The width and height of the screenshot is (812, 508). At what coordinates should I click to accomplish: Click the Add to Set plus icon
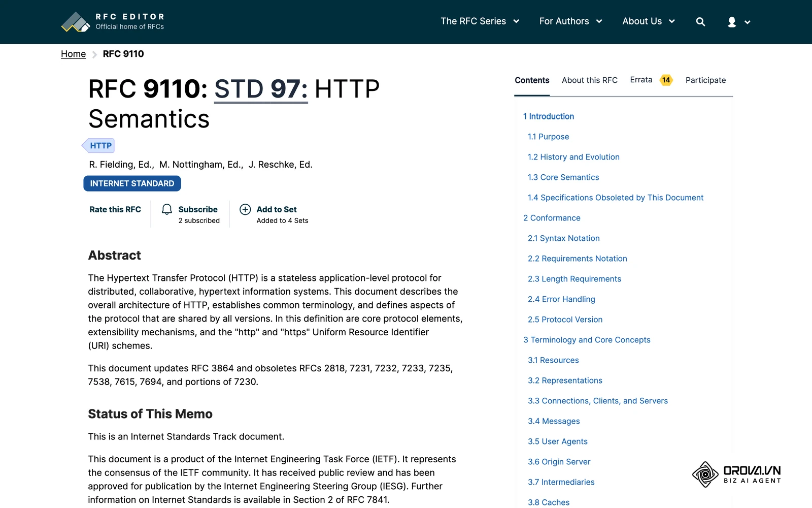click(x=245, y=209)
